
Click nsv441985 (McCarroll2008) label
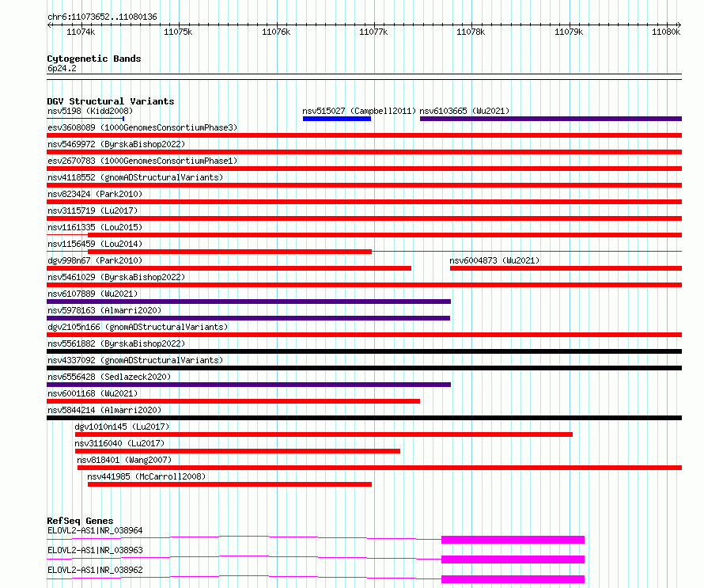(x=146, y=476)
